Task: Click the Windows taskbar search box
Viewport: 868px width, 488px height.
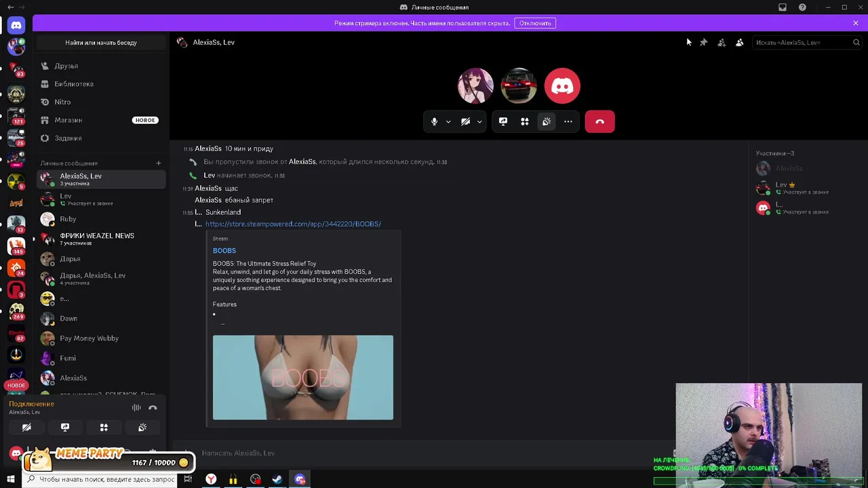Action: point(100,479)
